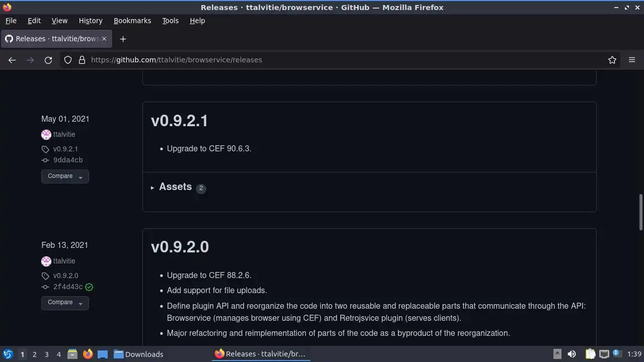Click the forward navigation arrow
Image resolution: width=644 pixels, height=362 pixels.
pos(30,60)
